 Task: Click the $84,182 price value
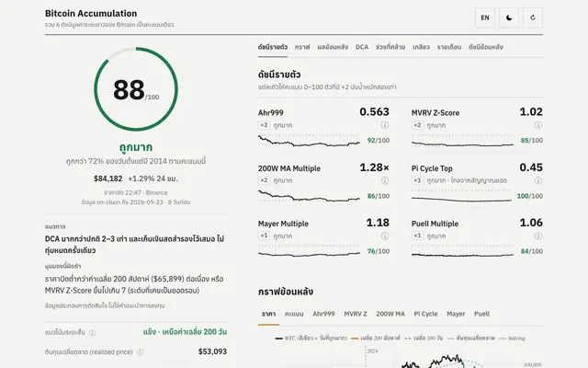(108, 178)
